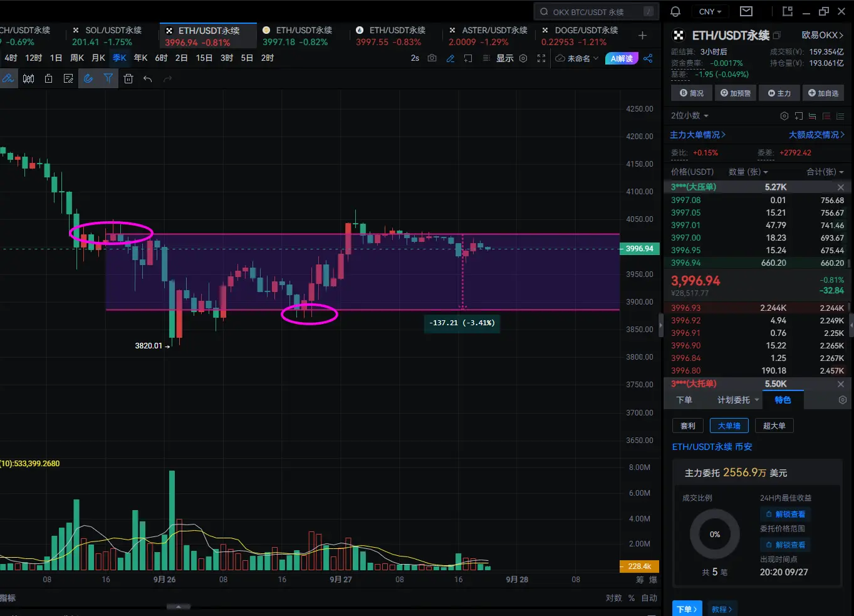
Task: Open chart settings gear next to 显示
Action: [x=523, y=58]
